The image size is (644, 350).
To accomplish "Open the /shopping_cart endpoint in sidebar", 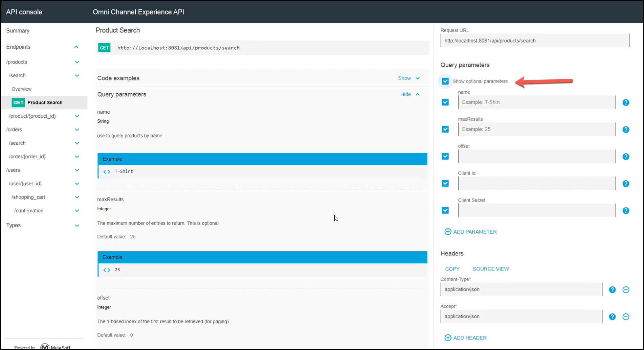I will point(28,197).
